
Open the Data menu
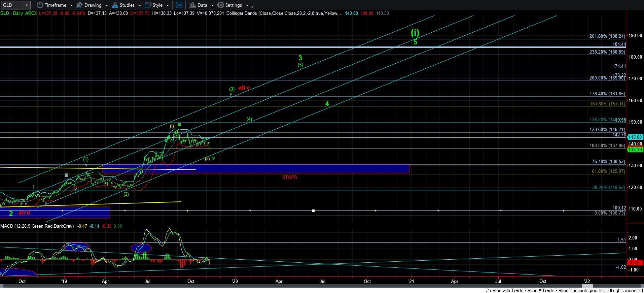pos(198,5)
